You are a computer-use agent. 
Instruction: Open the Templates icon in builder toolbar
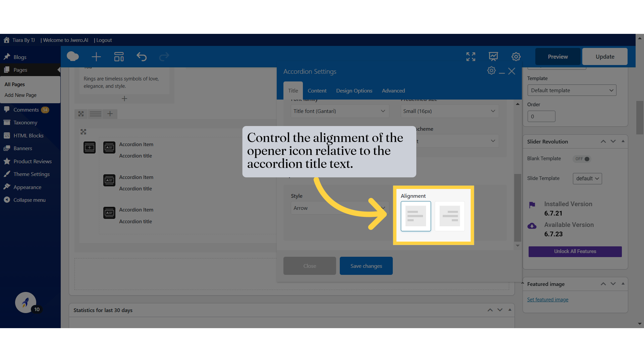(x=119, y=57)
